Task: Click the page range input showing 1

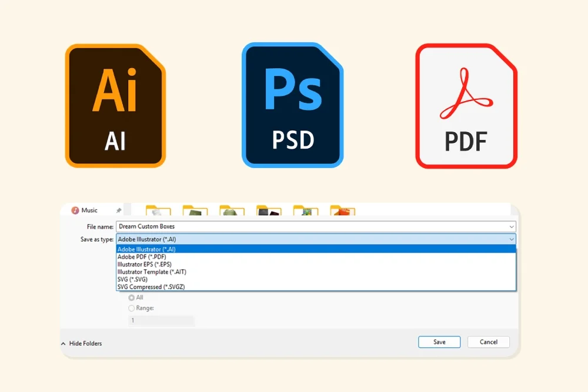Action: [161, 320]
